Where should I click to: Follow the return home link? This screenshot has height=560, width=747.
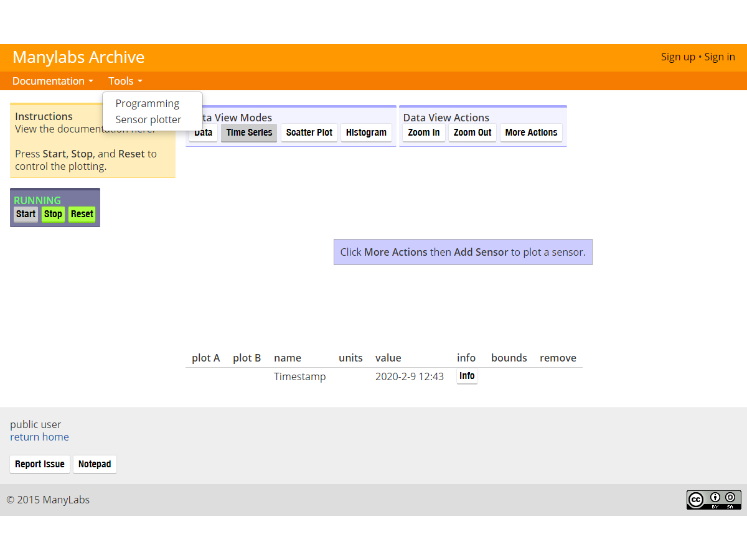39,437
